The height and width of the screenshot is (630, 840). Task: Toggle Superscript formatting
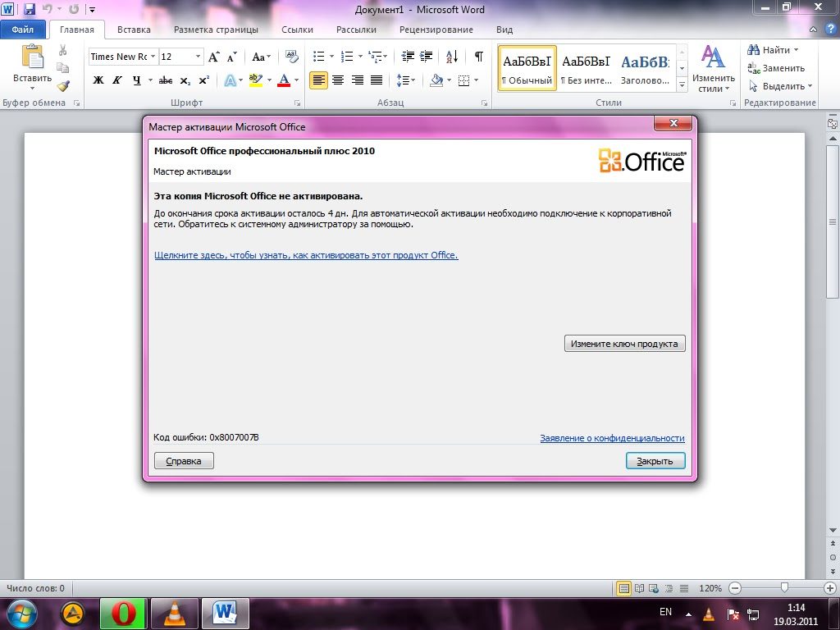203,80
